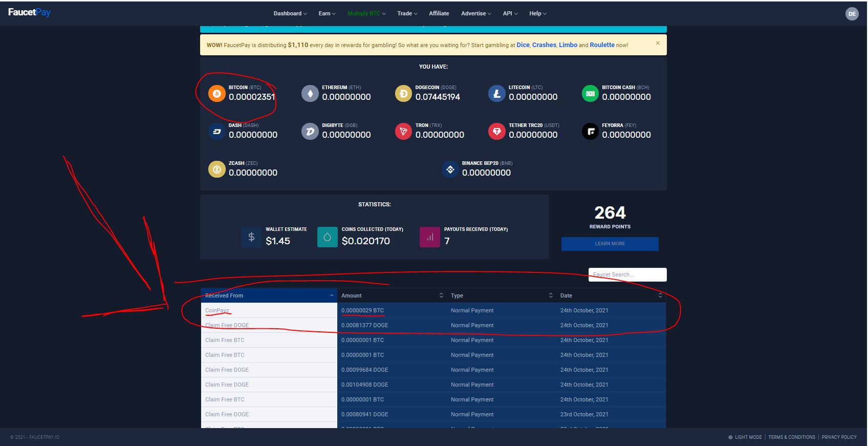Viewport: 868px width, 446px height.
Task: Open the Privacy Policy link
Action: (x=839, y=437)
